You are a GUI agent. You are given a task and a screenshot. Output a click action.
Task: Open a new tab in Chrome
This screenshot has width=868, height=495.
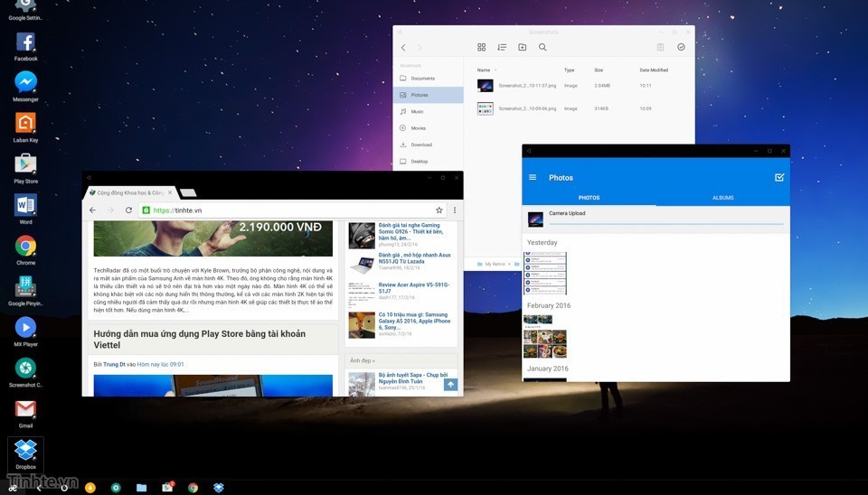tap(188, 192)
